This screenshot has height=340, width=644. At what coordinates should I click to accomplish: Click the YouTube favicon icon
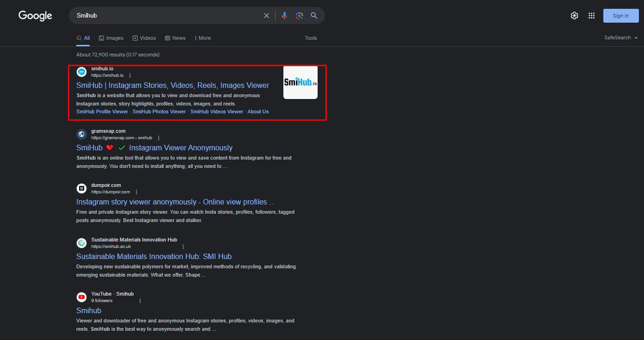tap(81, 297)
